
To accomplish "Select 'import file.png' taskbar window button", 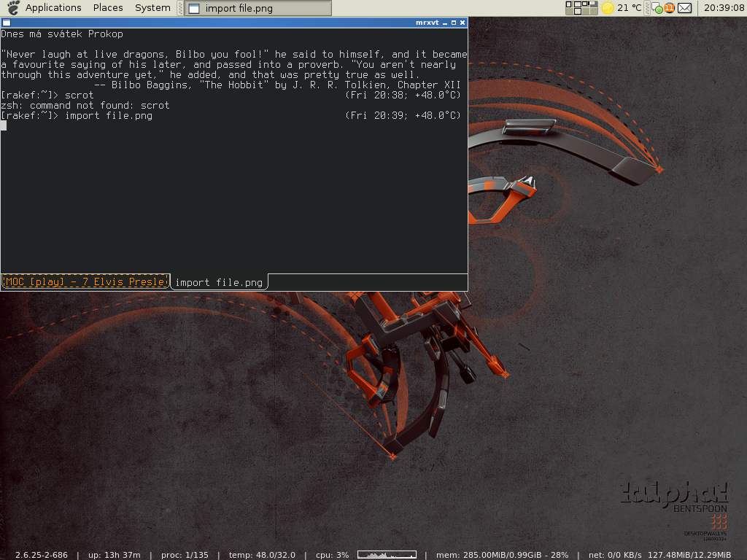I will [x=258, y=8].
